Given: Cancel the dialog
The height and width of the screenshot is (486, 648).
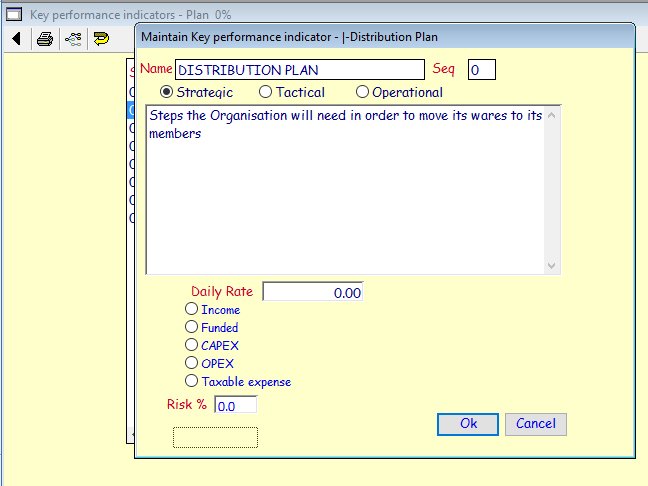Looking at the screenshot, I should tap(535, 424).
